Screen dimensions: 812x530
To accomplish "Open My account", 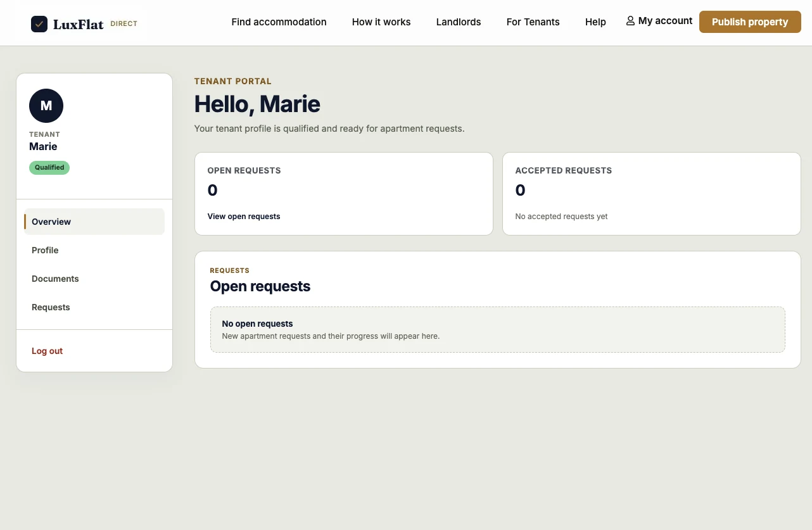I will point(659,21).
